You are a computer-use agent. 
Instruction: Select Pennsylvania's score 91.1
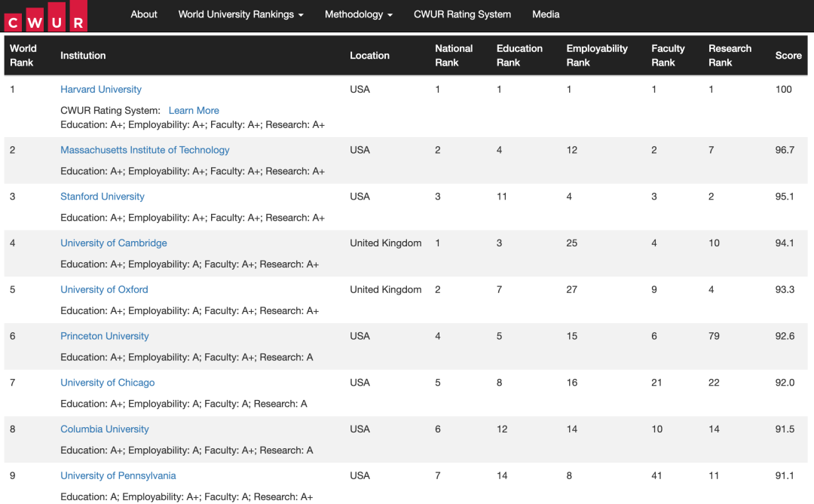(785, 475)
